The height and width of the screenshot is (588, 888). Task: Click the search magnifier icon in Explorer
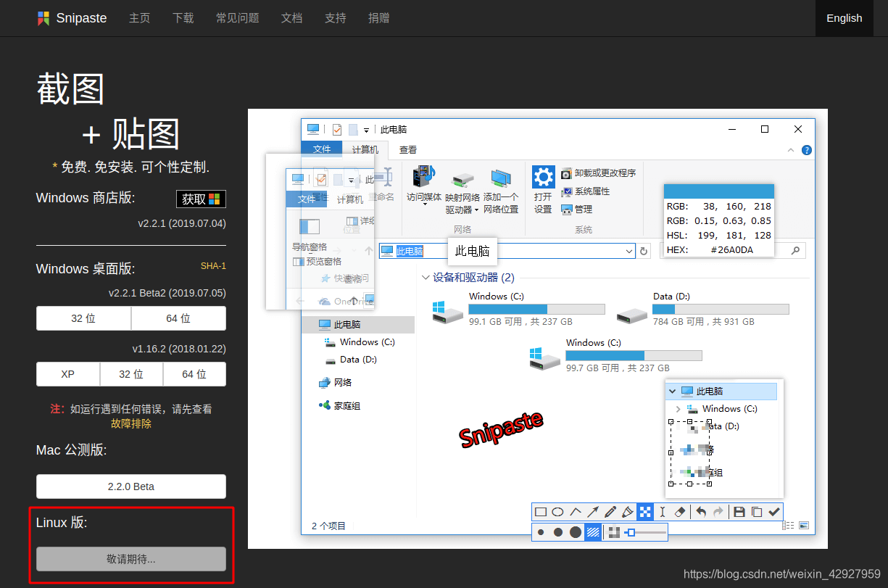click(x=796, y=250)
